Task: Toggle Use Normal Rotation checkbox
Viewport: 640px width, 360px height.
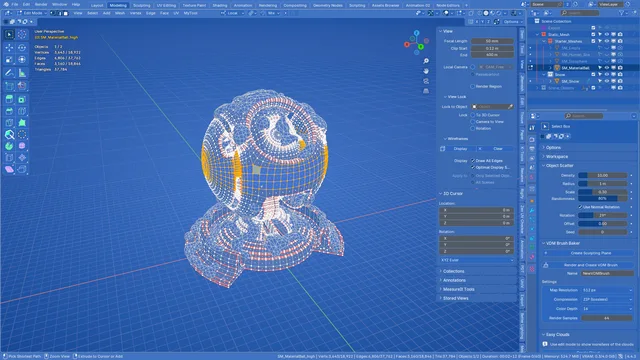Action: click(x=580, y=207)
